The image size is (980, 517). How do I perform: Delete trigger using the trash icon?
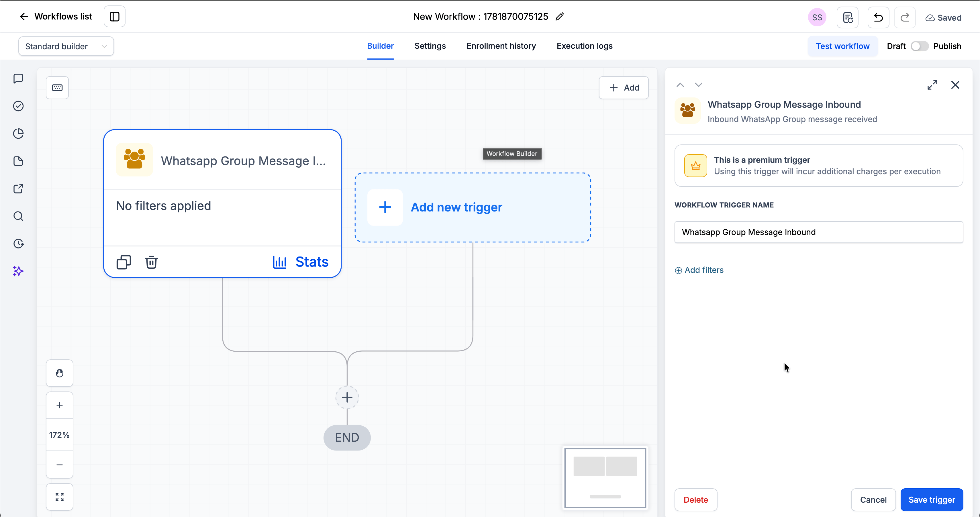(x=151, y=262)
